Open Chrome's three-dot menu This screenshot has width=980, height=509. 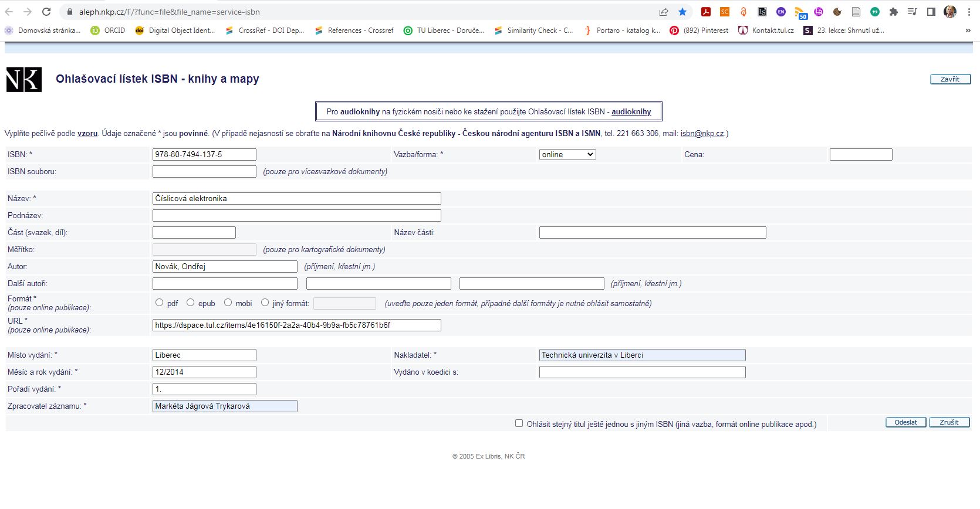pyautogui.click(x=969, y=12)
